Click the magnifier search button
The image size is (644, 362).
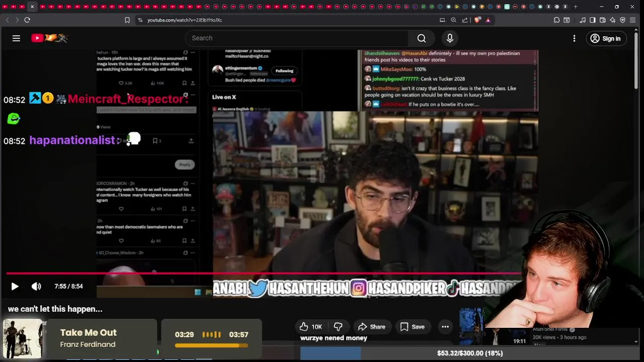[422, 38]
